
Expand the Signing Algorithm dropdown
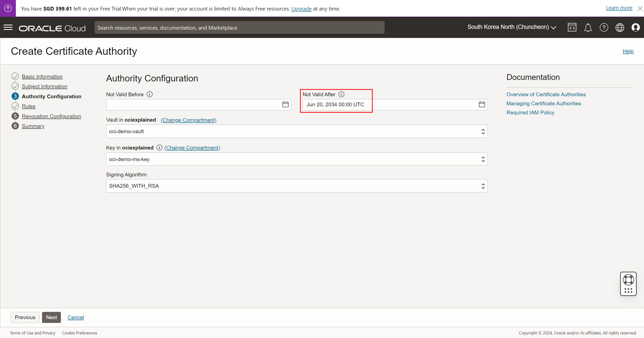(297, 186)
